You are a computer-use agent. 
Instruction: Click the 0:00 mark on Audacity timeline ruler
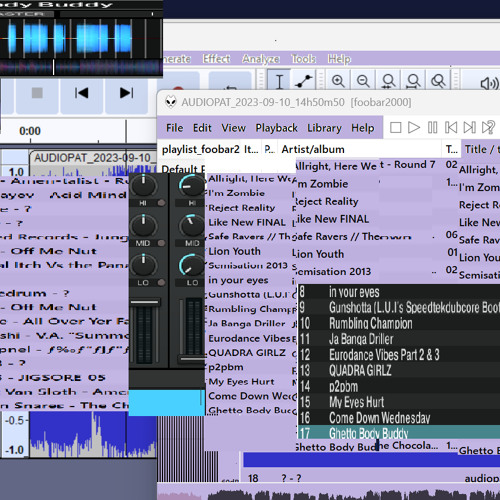30,131
